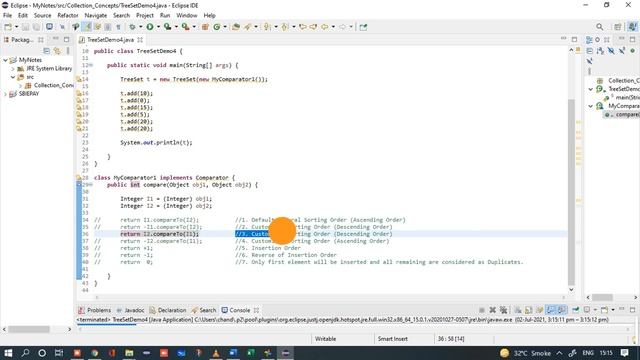The width and height of the screenshot is (640, 360).
Task: Toggle Scroll Lock in the Console toolbar
Action: tap(529, 310)
